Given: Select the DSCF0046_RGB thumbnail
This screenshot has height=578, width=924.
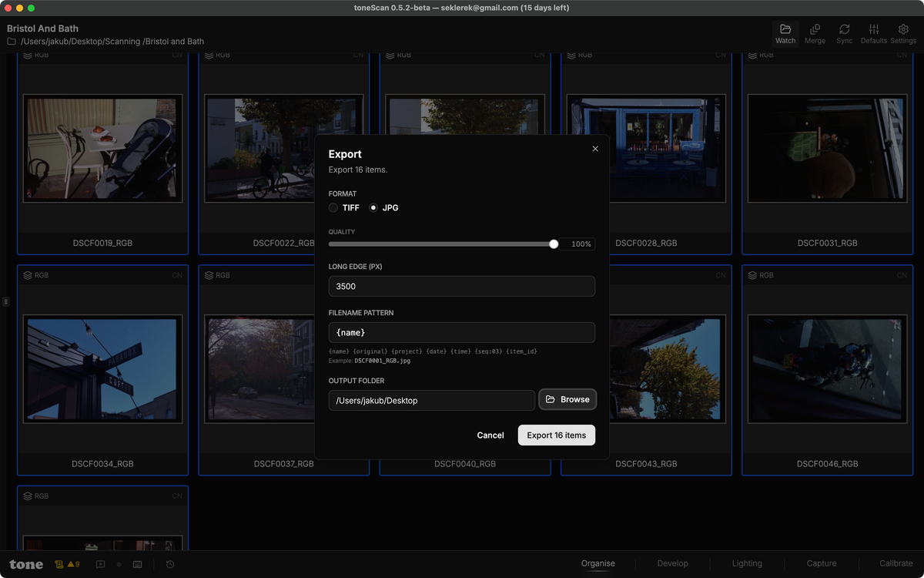Looking at the screenshot, I should (827, 369).
